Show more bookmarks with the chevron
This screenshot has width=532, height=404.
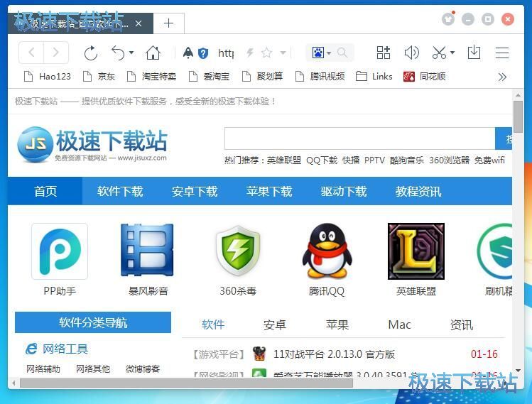502,77
